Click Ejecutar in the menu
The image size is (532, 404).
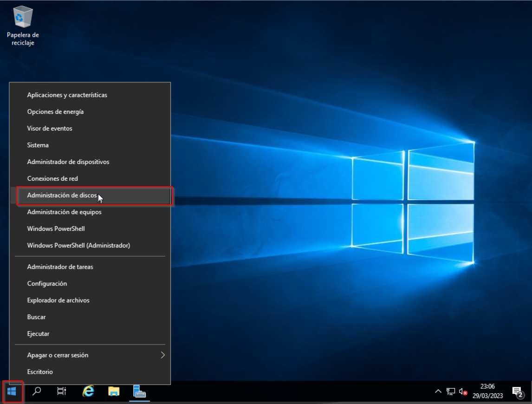(x=38, y=334)
